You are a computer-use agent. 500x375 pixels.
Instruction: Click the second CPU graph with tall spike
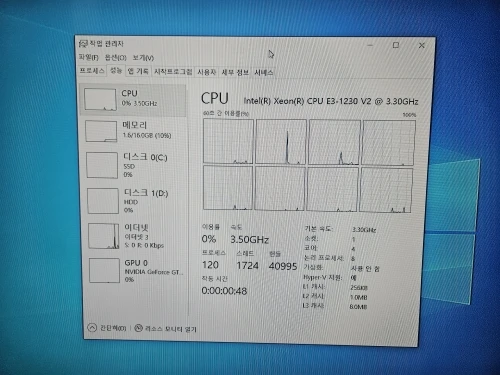tap(281, 142)
